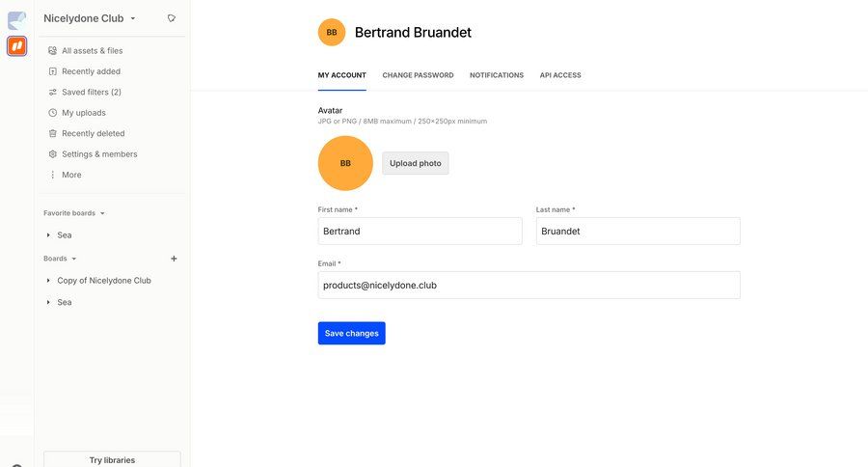Click the Upload photo button
This screenshot has height=467, width=868.
point(416,163)
